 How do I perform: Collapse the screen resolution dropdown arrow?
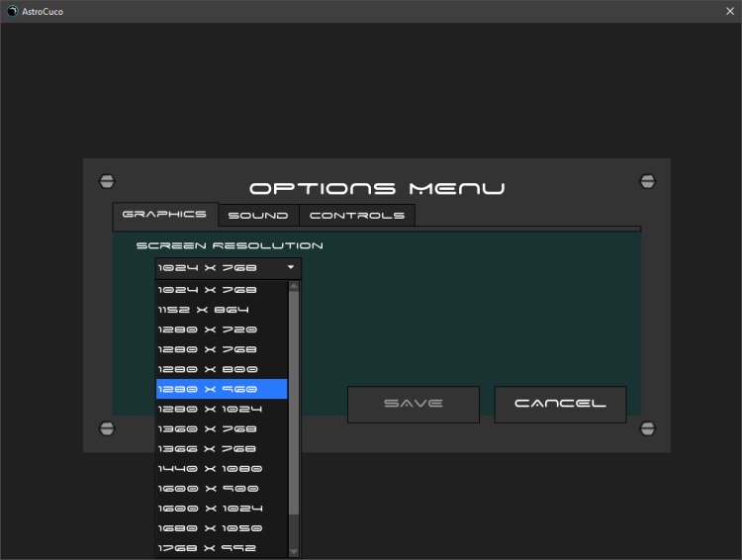(291, 268)
